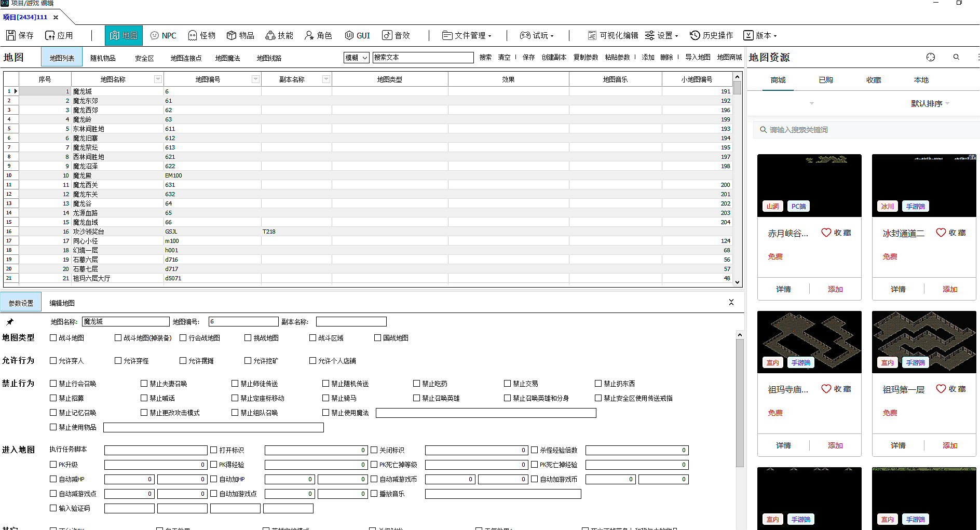Click the 祖玛第一层 map thumbnail

click(924, 342)
